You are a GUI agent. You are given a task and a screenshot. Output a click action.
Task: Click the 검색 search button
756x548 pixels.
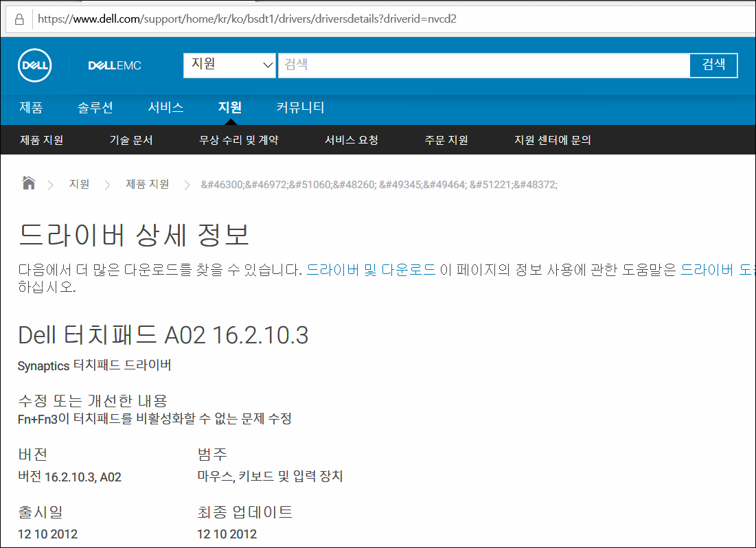[713, 65]
